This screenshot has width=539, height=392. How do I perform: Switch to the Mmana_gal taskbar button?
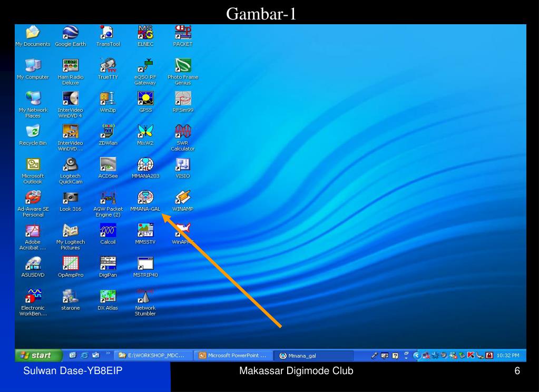point(313,356)
